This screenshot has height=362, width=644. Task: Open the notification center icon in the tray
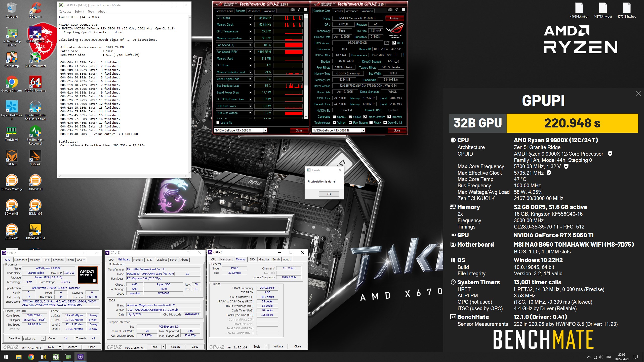[x=636, y=357]
